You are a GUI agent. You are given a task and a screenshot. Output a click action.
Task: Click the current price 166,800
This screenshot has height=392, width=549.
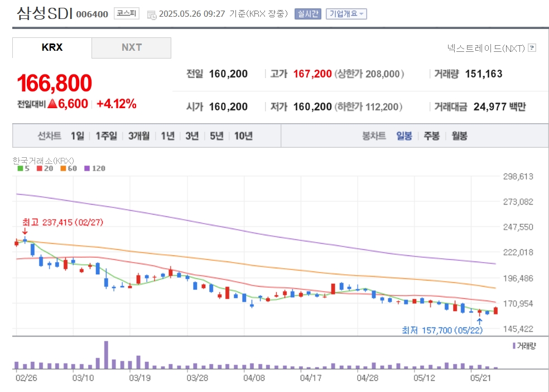pyautogui.click(x=54, y=83)
